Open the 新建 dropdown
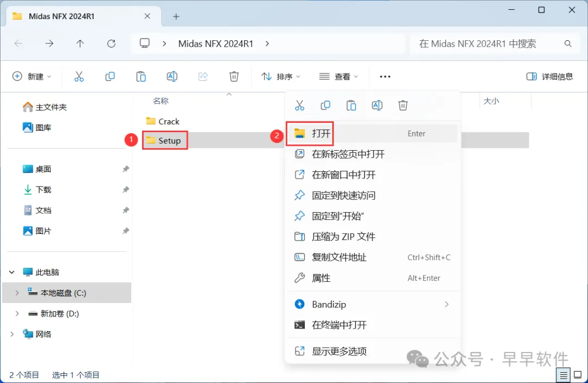Viewport: 588px width, 383px height. pyautogui.click(x=32, y=77)
